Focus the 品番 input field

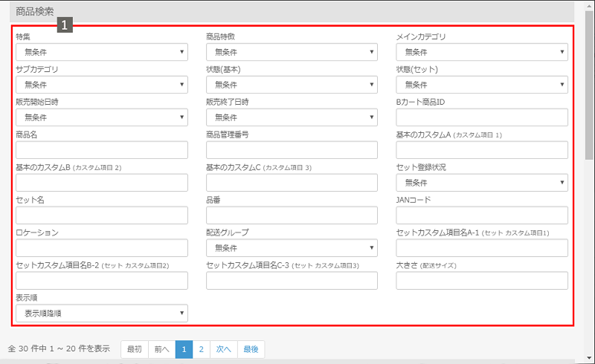coord(292,215)
